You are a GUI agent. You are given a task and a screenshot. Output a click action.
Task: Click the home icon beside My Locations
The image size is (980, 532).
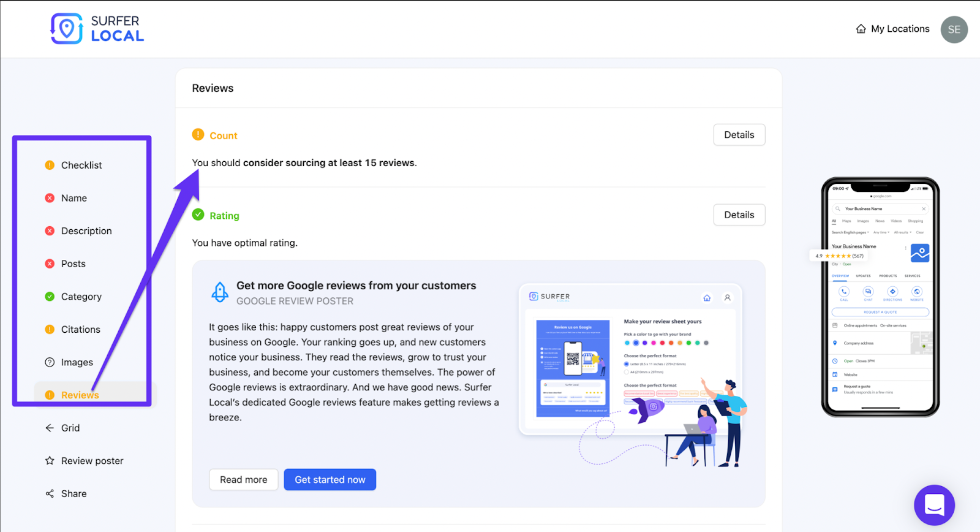[861, 29]
